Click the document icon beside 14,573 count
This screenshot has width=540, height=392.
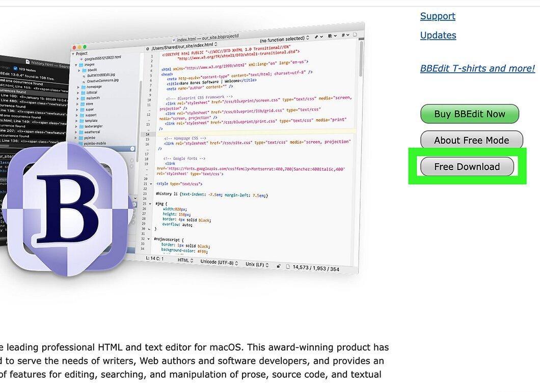[288, 266]
